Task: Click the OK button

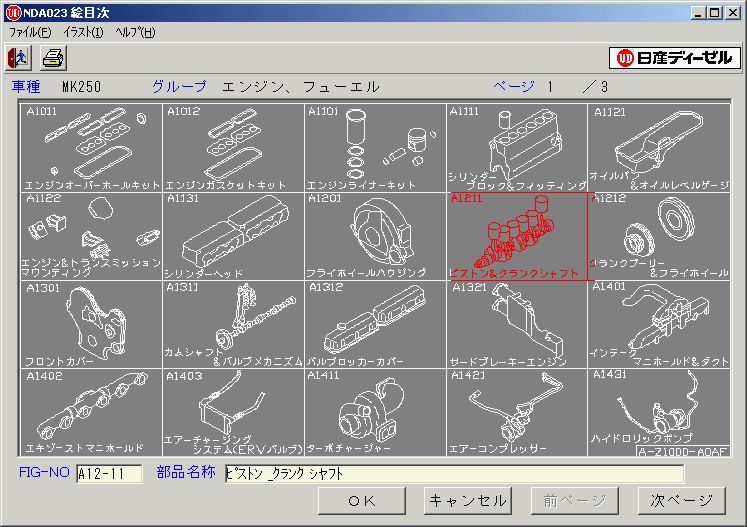Action: point(362,500)
